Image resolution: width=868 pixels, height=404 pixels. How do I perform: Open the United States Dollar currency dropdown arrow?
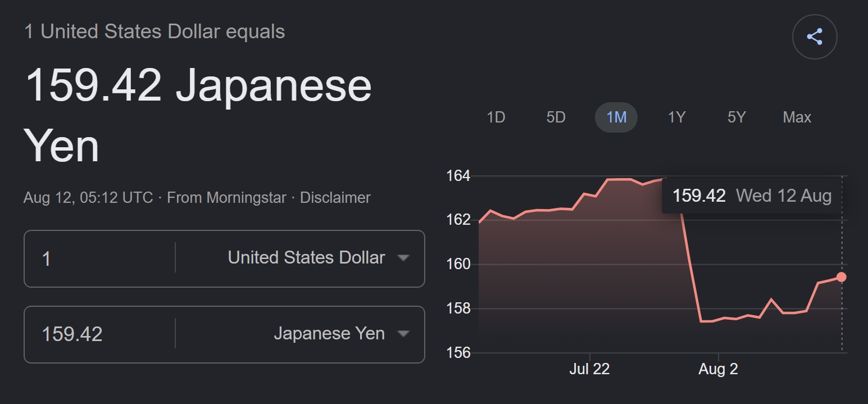(402, 258)
